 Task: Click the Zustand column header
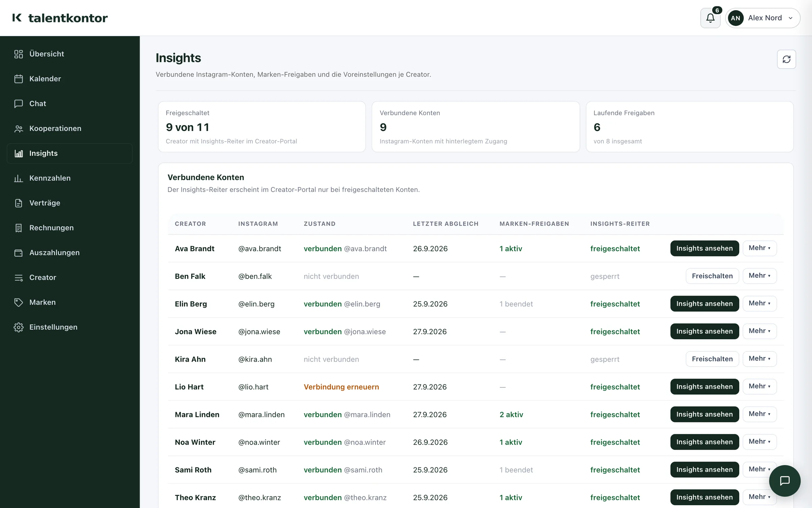(319, 224)
